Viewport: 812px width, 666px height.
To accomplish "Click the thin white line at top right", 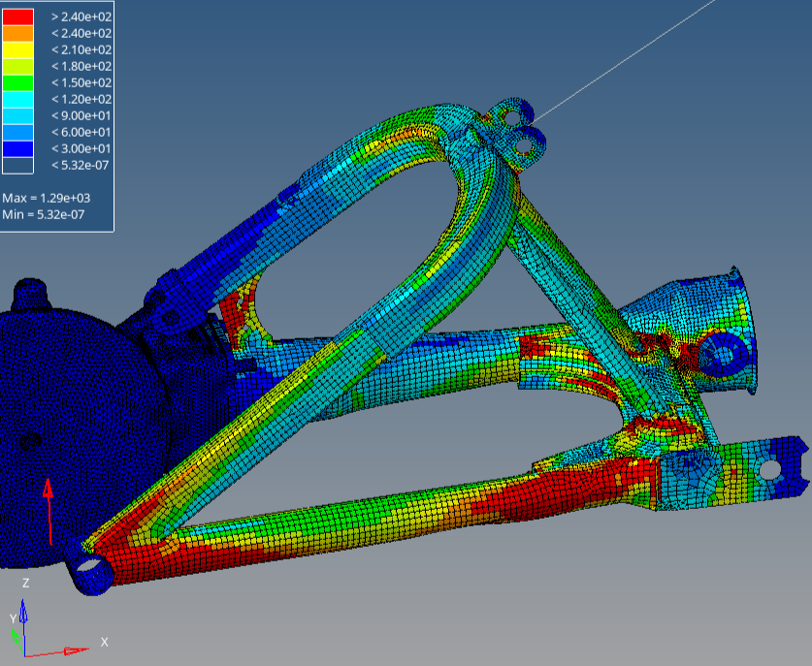I will pos(631,58).
